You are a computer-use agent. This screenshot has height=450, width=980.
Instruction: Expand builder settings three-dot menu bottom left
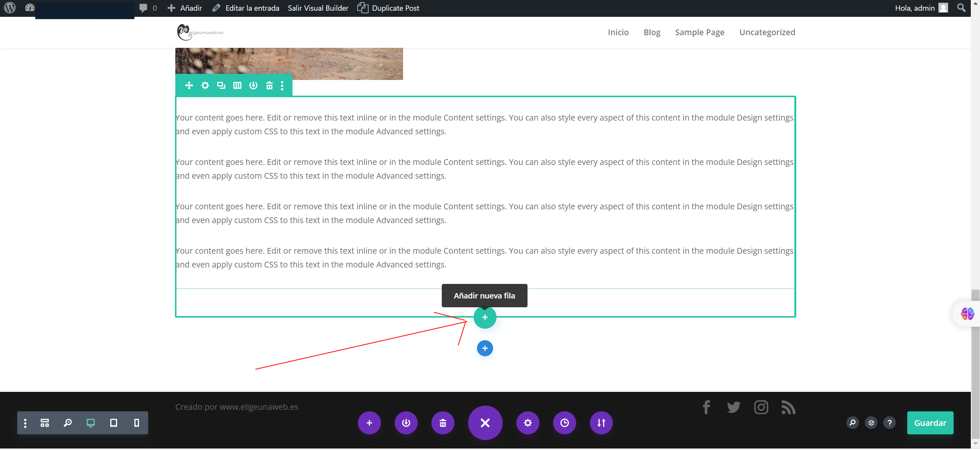25,423
